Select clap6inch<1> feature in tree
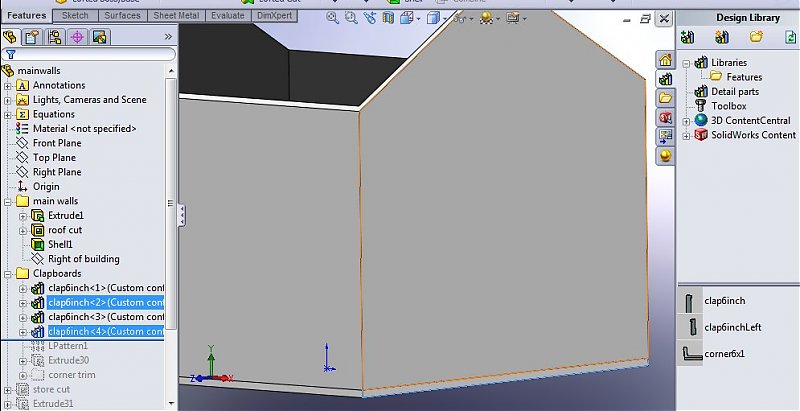Image resolution: width=800 pixels, height=411 pixels. [106, 288]
